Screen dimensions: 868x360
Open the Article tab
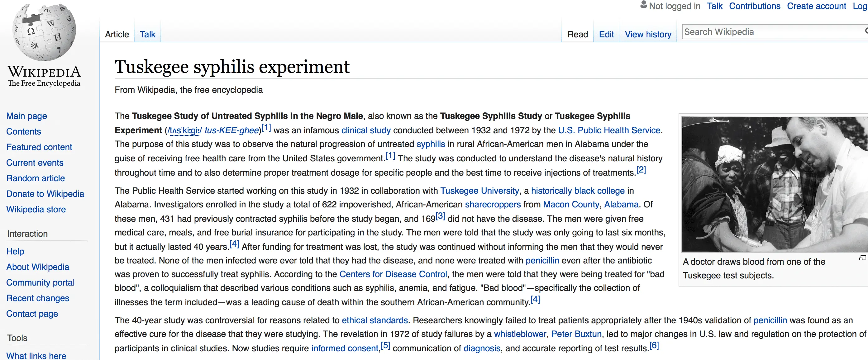pos(117,34)
